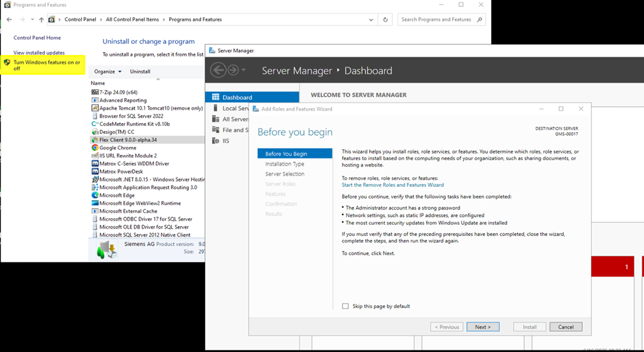This screenshot has height=352, width=644.
Task: Open the Organize dropdown menu
Action: coord(107,71)
